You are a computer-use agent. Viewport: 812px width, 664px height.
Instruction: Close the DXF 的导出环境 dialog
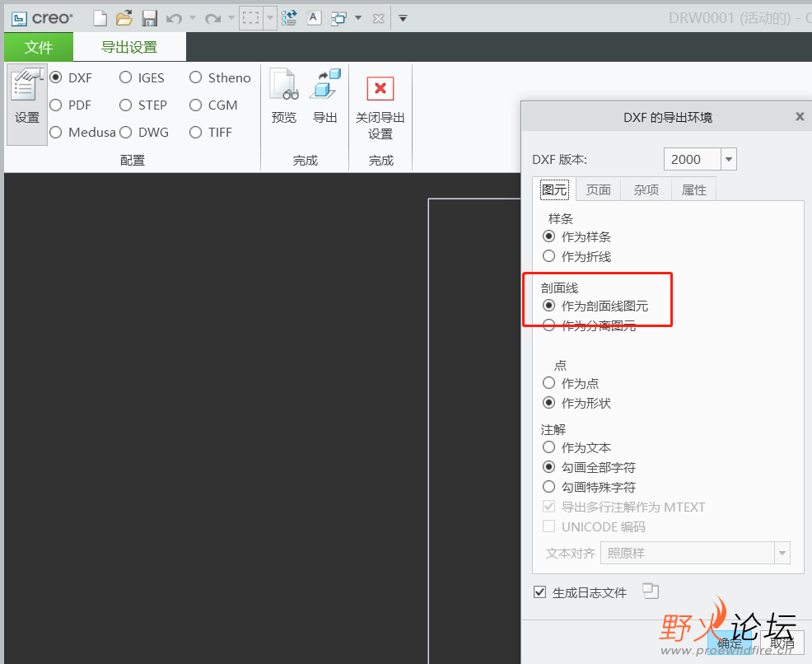coord(800,116)
